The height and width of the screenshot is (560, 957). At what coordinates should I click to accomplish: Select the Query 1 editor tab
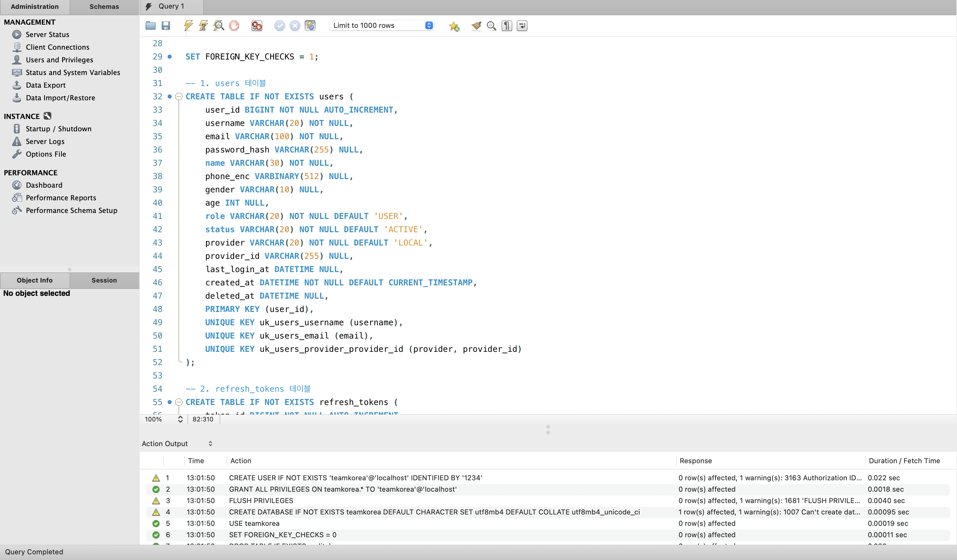tap(172, 6)
